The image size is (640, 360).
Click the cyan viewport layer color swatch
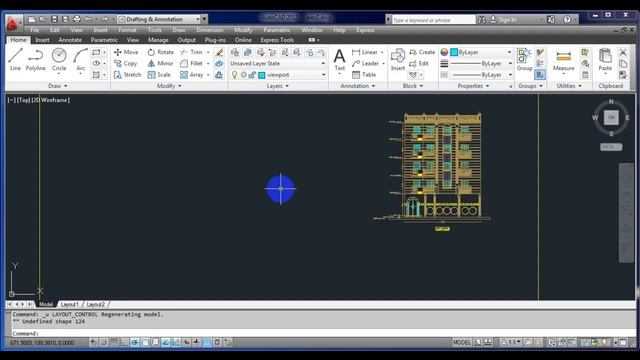262,75
